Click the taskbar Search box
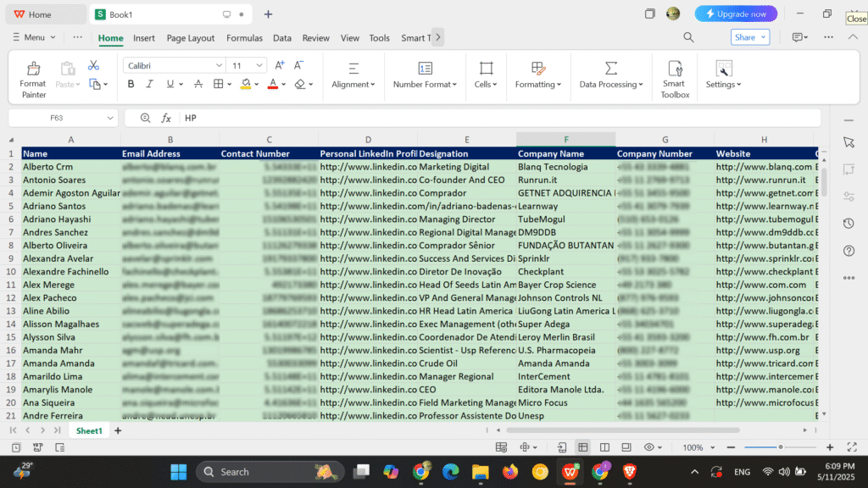Image resolution: width=868 pixels, height=488 pixels. pyautogui.click(x=270, y=472)
